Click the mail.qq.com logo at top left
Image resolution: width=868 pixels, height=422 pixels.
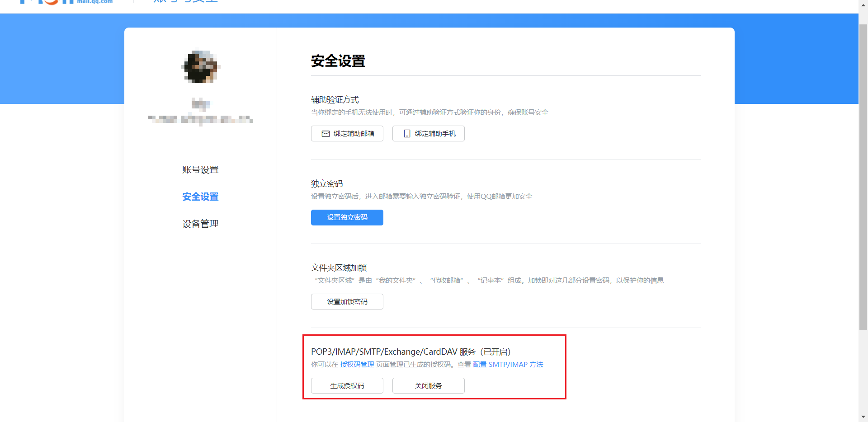[66, 2]
